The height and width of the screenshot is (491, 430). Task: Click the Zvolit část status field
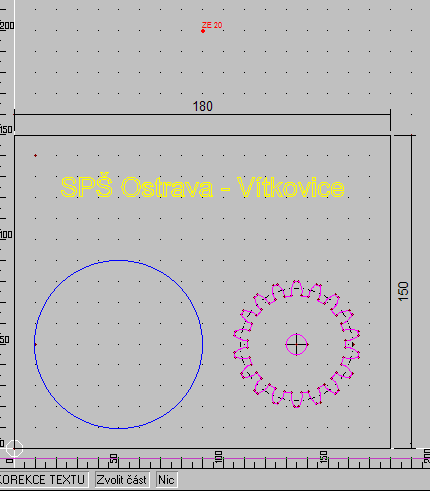pos(121,480)
